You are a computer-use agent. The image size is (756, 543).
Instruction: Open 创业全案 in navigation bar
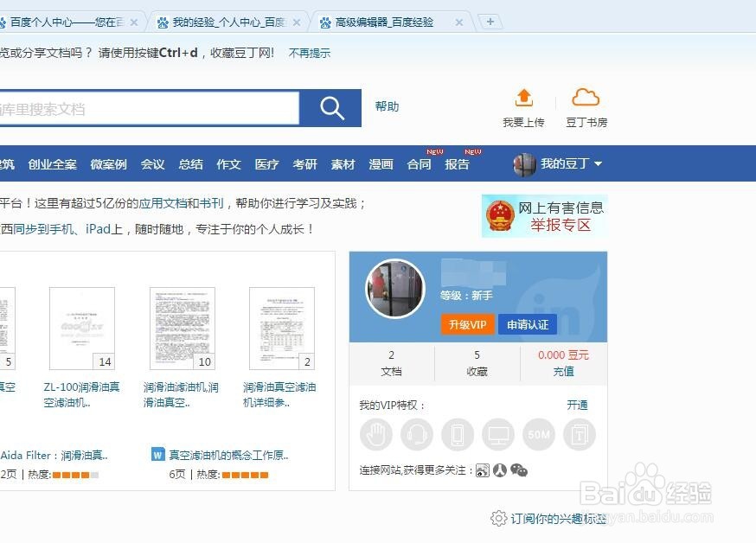(52, 164)
